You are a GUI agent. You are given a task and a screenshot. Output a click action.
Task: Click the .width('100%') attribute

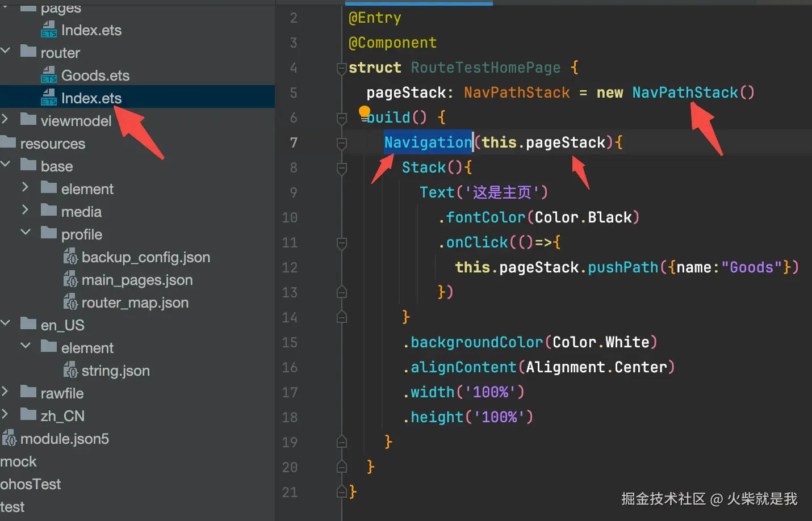(x=463, y=392)
